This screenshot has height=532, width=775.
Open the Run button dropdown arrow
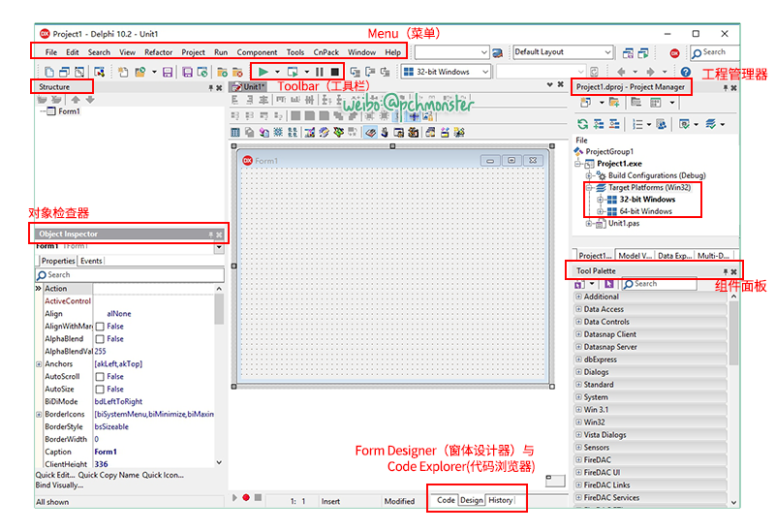277,72
